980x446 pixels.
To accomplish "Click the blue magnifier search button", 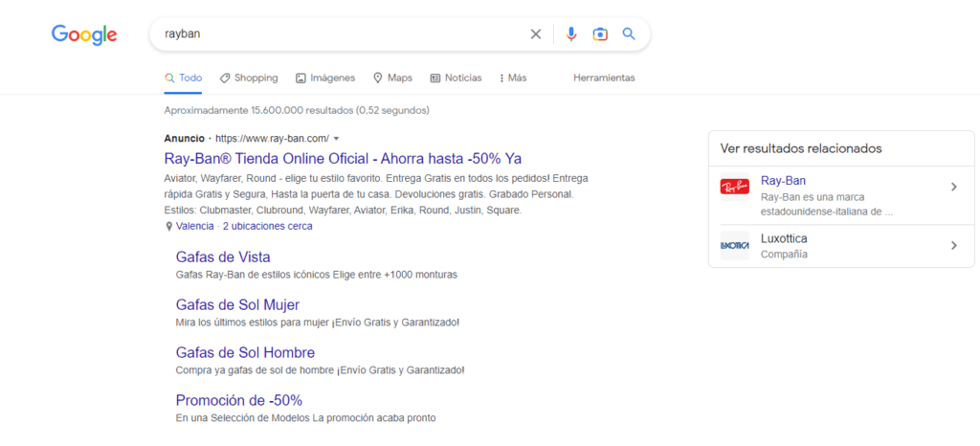I will (629, 33).
